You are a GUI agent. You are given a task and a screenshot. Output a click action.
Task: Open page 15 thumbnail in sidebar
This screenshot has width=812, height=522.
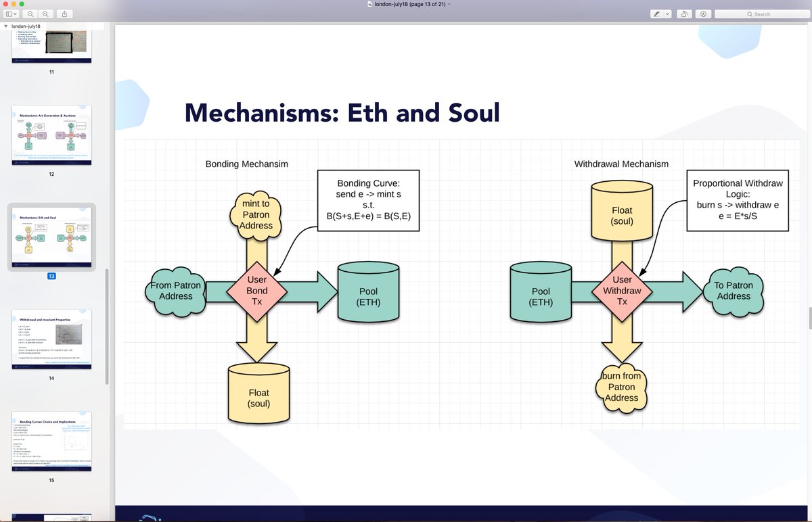[x=51, y=442]
